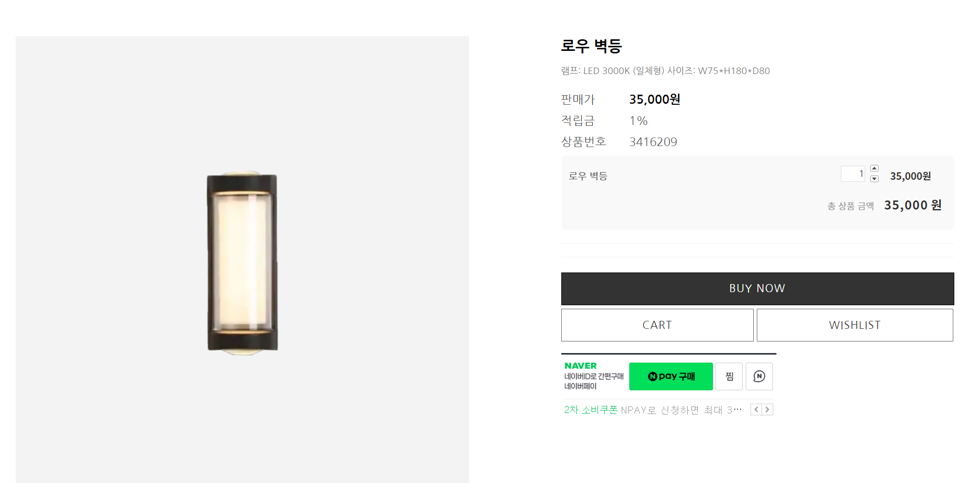
Task: Increase quantity with the up arrow
Action: 875,168
